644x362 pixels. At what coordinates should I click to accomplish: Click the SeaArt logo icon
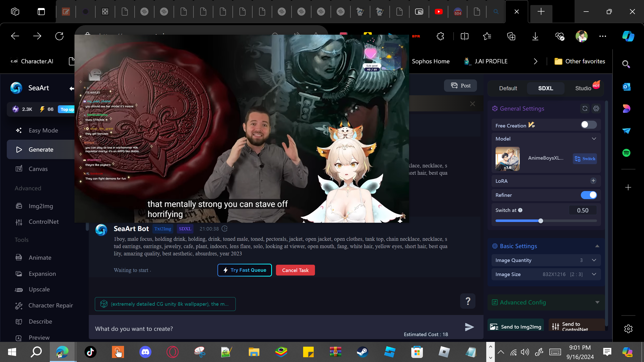[16, 88]
